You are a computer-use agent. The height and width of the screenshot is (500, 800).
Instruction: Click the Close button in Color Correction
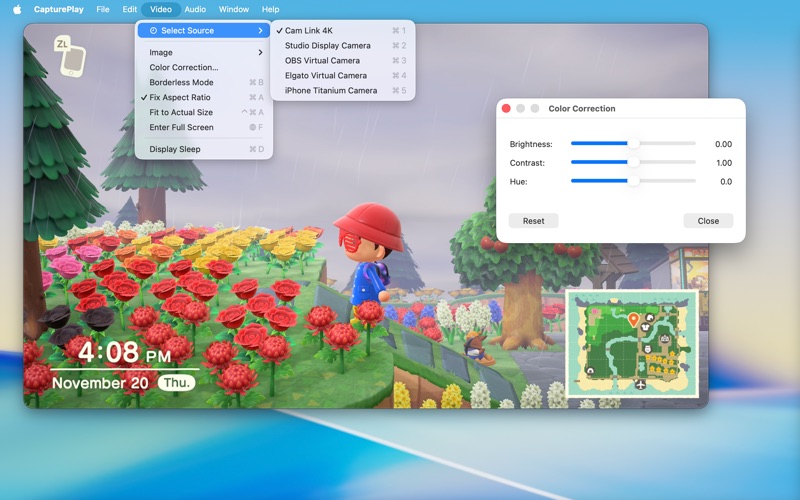(708, 221)
